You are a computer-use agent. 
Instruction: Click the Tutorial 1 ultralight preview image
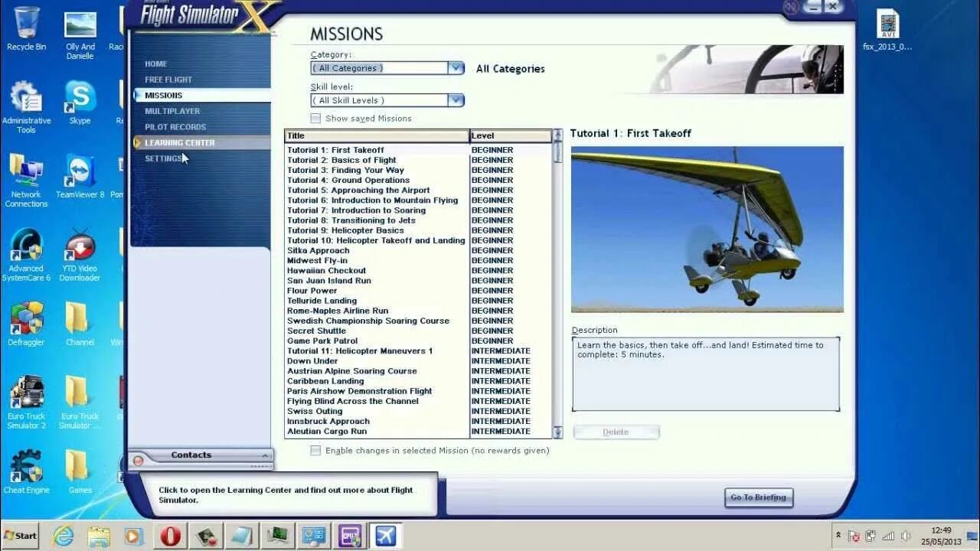click(x=707, y=230)
